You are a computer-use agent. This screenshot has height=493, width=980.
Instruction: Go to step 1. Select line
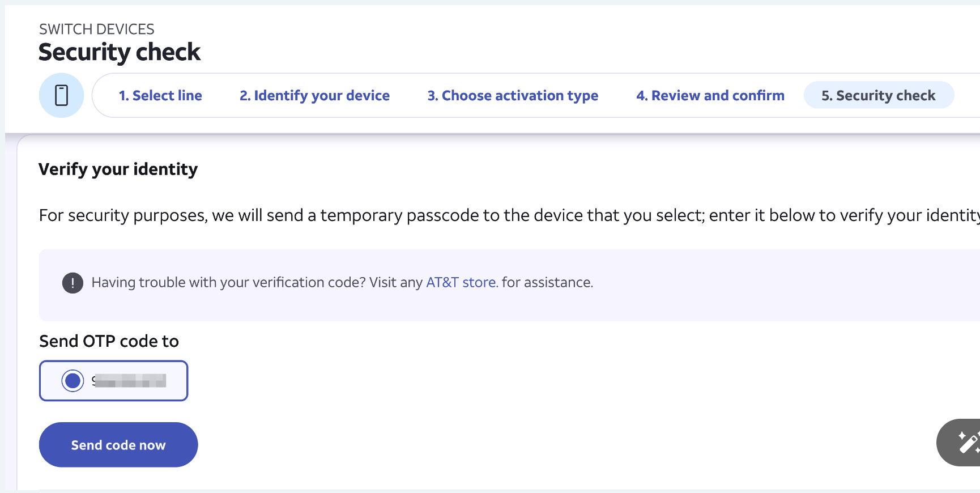pos(160,96)
